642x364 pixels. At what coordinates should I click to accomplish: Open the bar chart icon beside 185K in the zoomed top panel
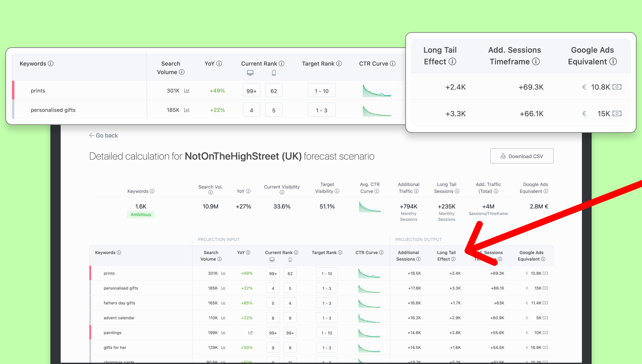pyautogui.click(x=187, y=110)
